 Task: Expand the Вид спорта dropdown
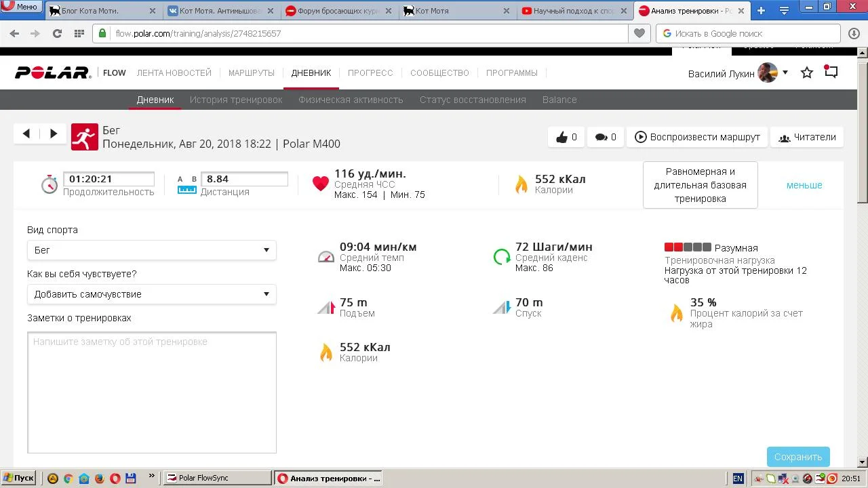tap(152, 250)
